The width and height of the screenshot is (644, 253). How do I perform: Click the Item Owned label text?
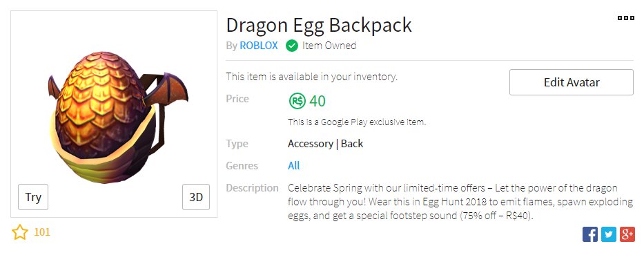point(329,45)
